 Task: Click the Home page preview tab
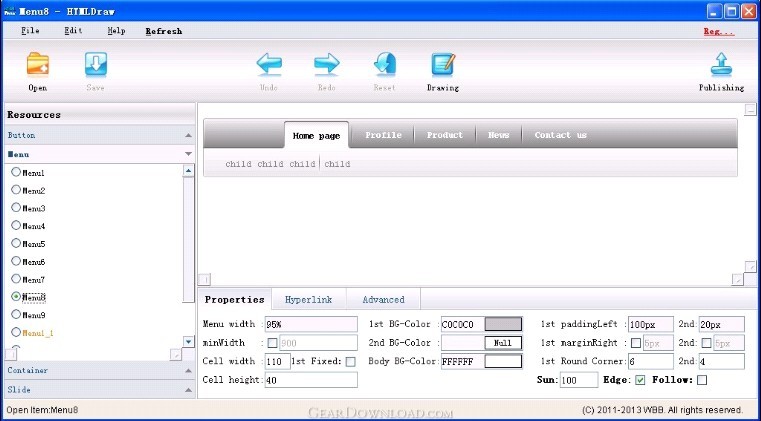point(316,135)
